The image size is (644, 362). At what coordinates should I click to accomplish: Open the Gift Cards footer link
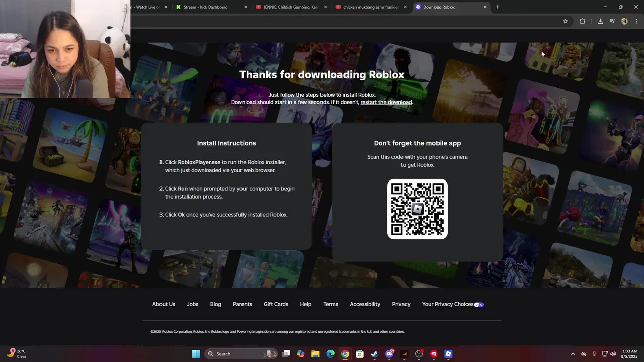pyautogui.click(x=276, y=304)
